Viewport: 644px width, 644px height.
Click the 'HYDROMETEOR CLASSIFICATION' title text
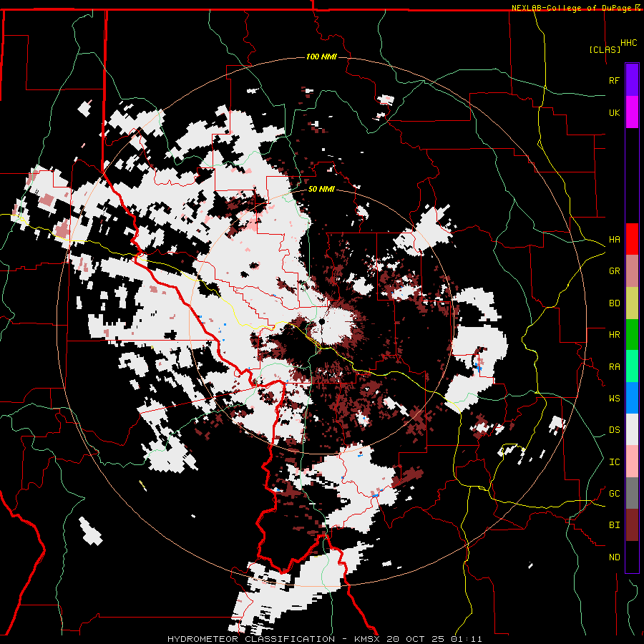click(251, 639)
